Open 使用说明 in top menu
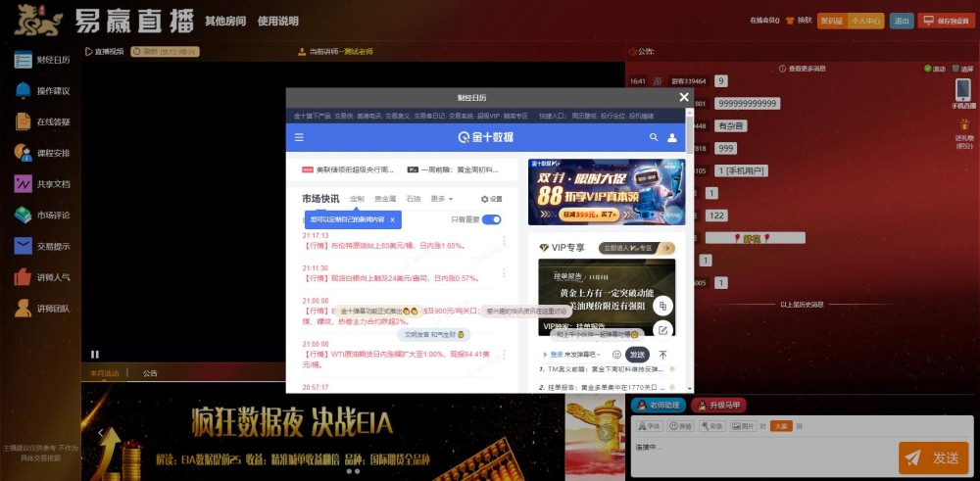Screen dimensions: 980x481 tap(277, 21)
